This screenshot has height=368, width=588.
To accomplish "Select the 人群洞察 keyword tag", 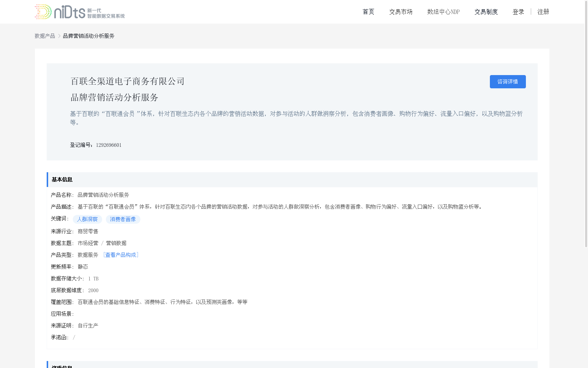I will coord(87,219).
